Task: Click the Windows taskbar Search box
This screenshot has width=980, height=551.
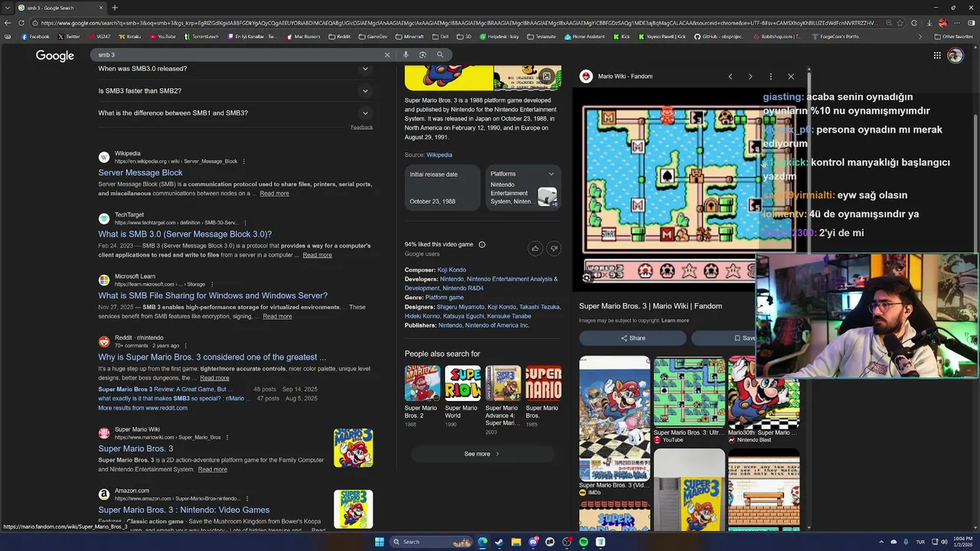Action: pyautogui.click(x=431, y=542)
